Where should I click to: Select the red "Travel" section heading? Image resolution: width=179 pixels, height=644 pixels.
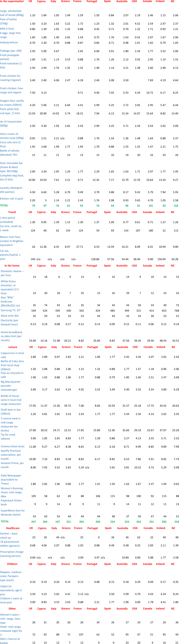(x=12, y=212)
